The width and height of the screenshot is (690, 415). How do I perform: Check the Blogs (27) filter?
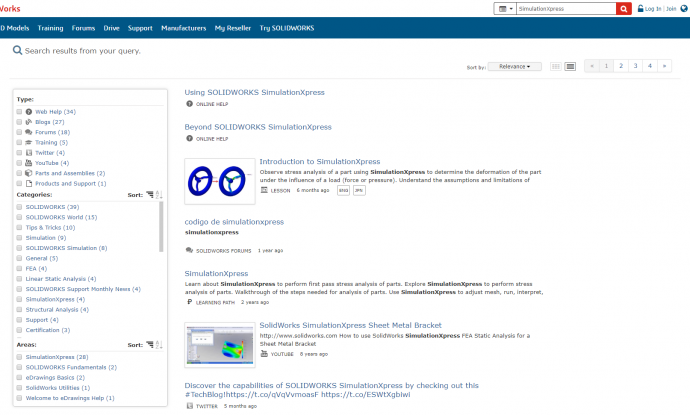pos(19,122)
